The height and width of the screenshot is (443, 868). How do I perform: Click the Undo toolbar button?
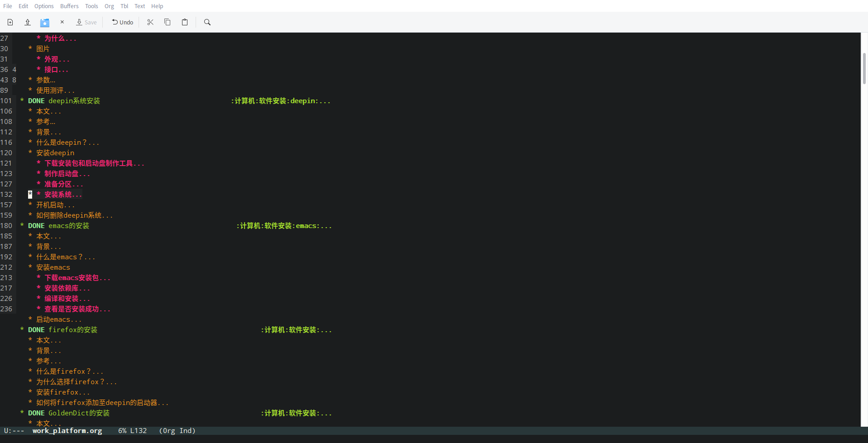click(x=123, y=22)
